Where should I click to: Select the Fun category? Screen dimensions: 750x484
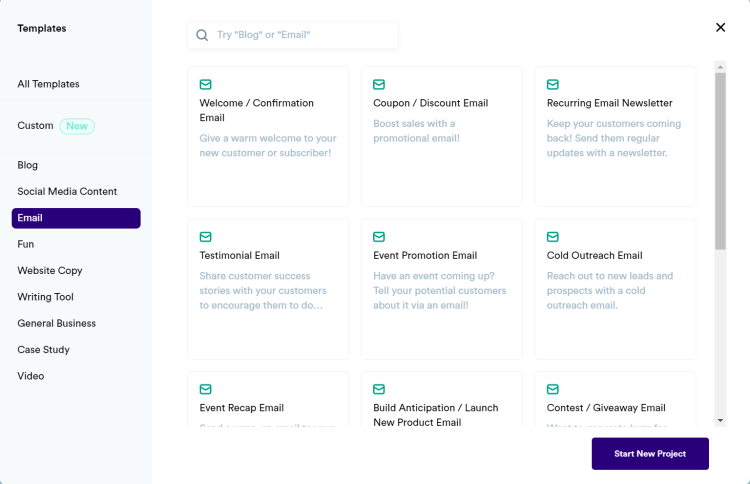pos(26,244)
